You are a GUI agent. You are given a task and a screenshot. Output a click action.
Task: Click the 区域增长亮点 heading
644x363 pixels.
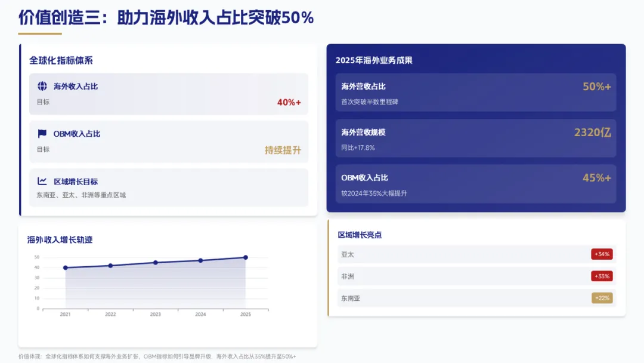tap(360, 235)
